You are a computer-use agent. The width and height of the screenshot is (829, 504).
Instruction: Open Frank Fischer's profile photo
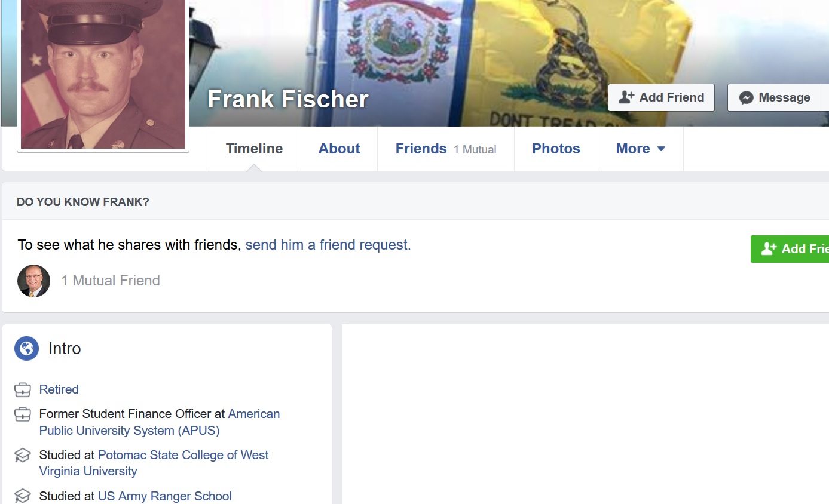(103, 74)
